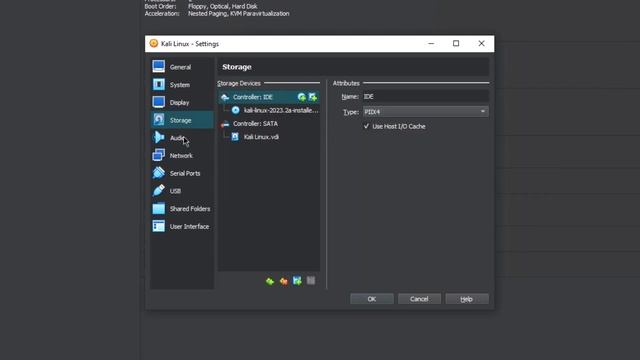Screen dimensions: 640x360
Task: Click the User Interface layout icon
Action: [158, 226]
